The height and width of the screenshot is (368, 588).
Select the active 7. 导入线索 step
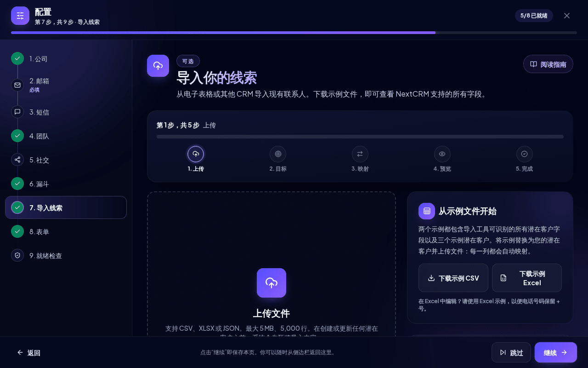pos(66,207)
